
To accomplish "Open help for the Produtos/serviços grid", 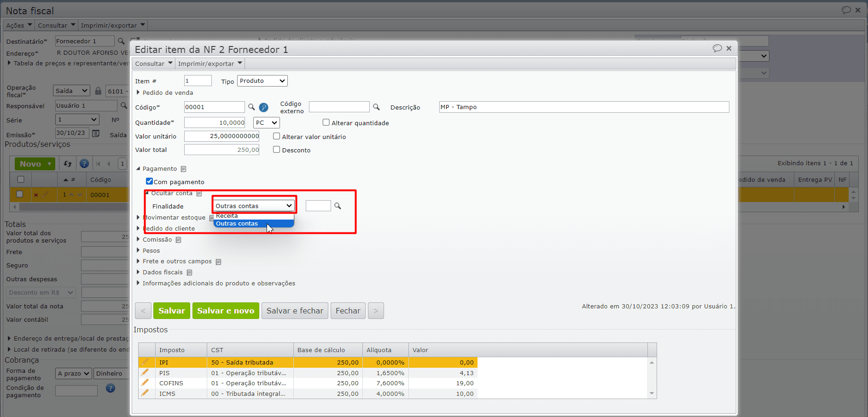I will point(84,163).
